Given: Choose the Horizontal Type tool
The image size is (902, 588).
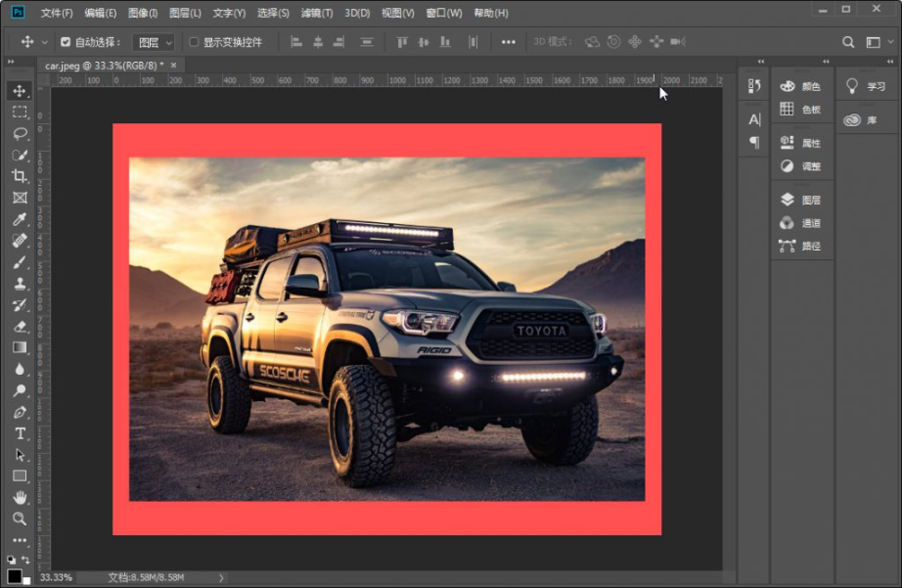Looking at the screenshot, I should point(20,433).
